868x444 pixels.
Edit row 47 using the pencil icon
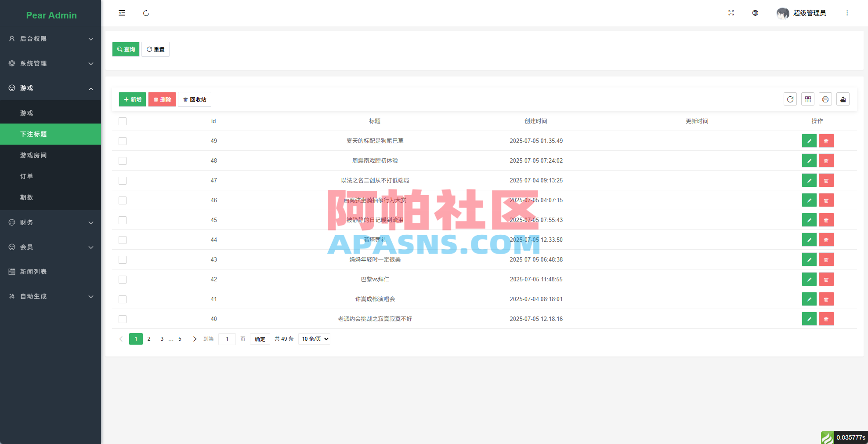click(809, 181)
